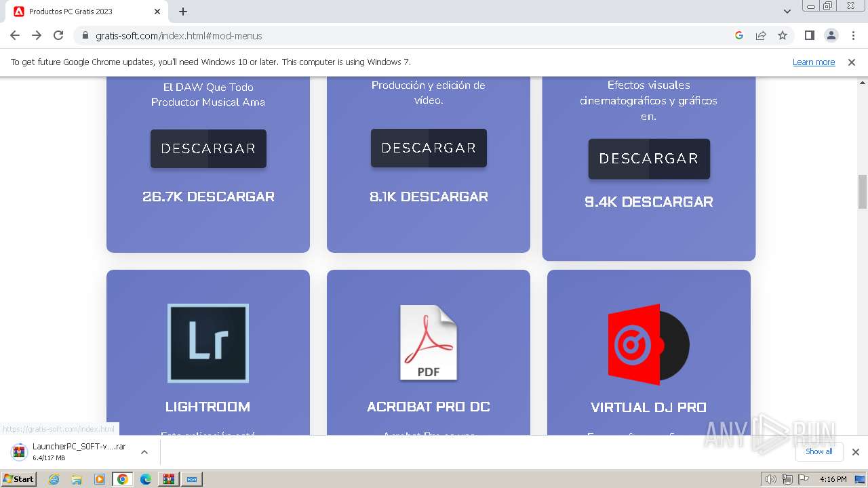868x488 pixels.
Task: Click Show all downloads
Action: click(819, 451)
